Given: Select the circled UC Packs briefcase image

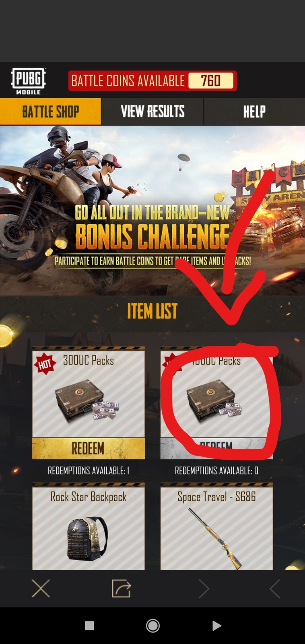Looking at the screenshot, I should click(214, 400).
